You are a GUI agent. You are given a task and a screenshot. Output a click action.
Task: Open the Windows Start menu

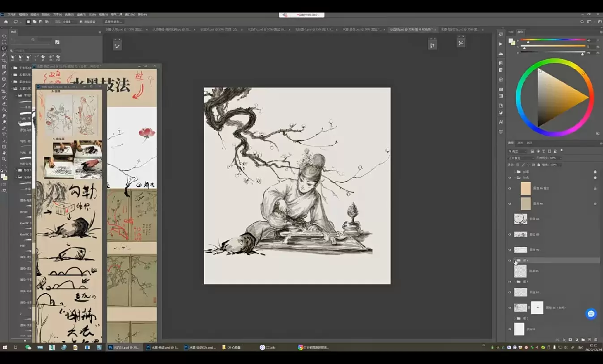pos(5,347)
